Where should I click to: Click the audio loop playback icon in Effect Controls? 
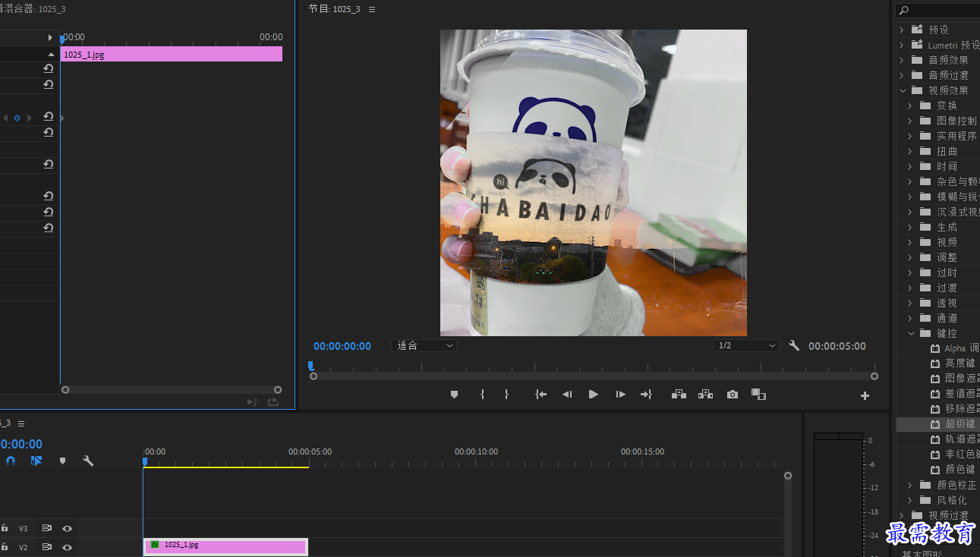273,402
